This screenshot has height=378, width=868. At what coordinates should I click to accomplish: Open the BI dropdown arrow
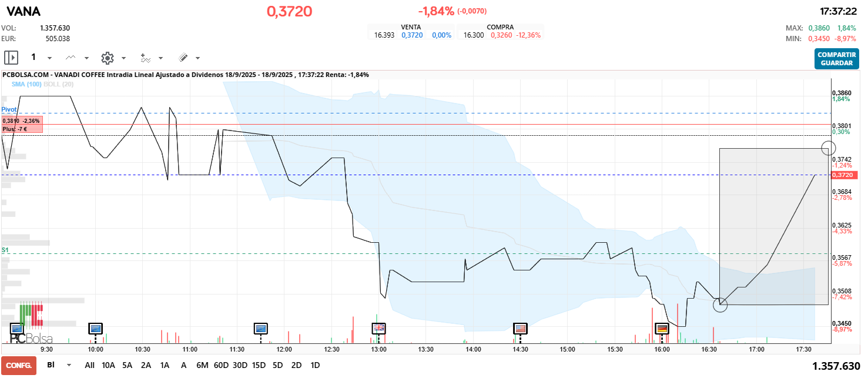point(69,365)
